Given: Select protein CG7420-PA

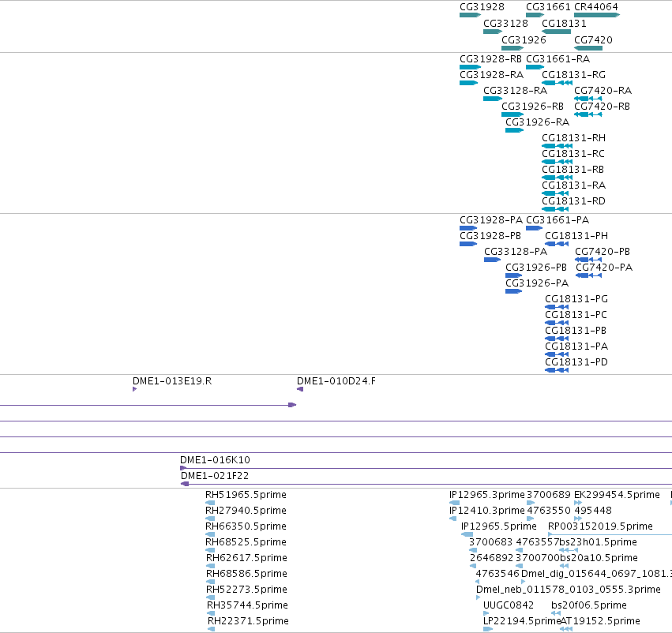Looking at the screenshot, I should tap(604, 268).
